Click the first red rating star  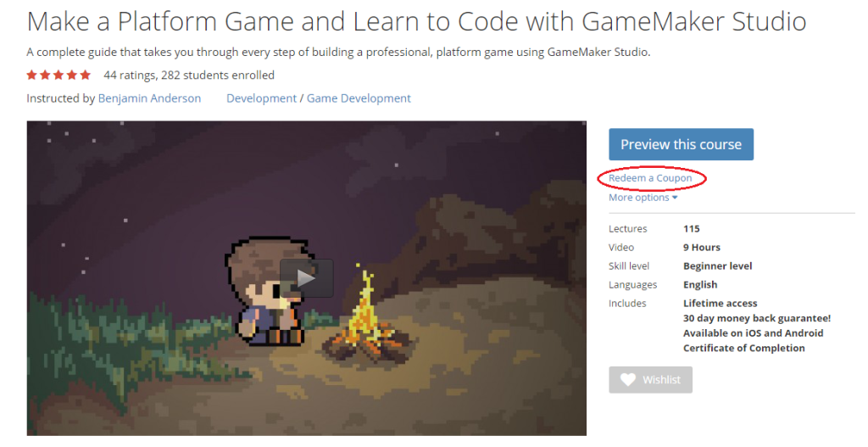pyautogui.click(x=31, y=75)
